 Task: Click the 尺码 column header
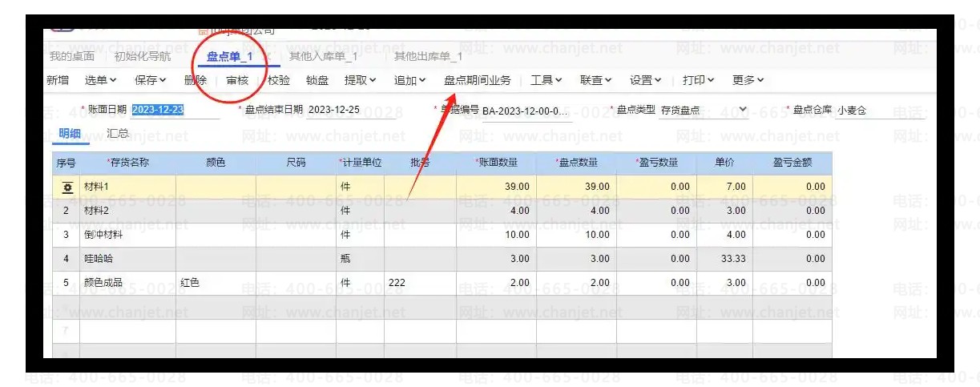296,163
